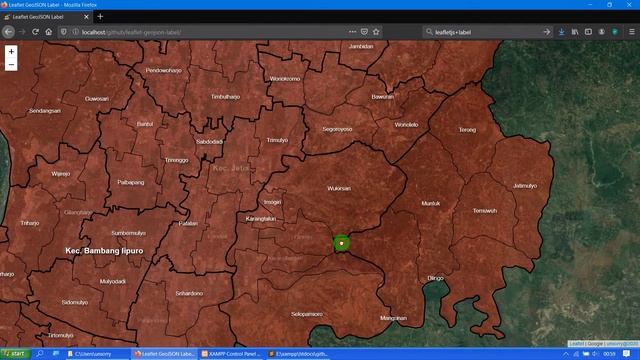The height and width of the screenshot is (360, 640).
Task: Open page actions three-dot menu
Action: 352,32
